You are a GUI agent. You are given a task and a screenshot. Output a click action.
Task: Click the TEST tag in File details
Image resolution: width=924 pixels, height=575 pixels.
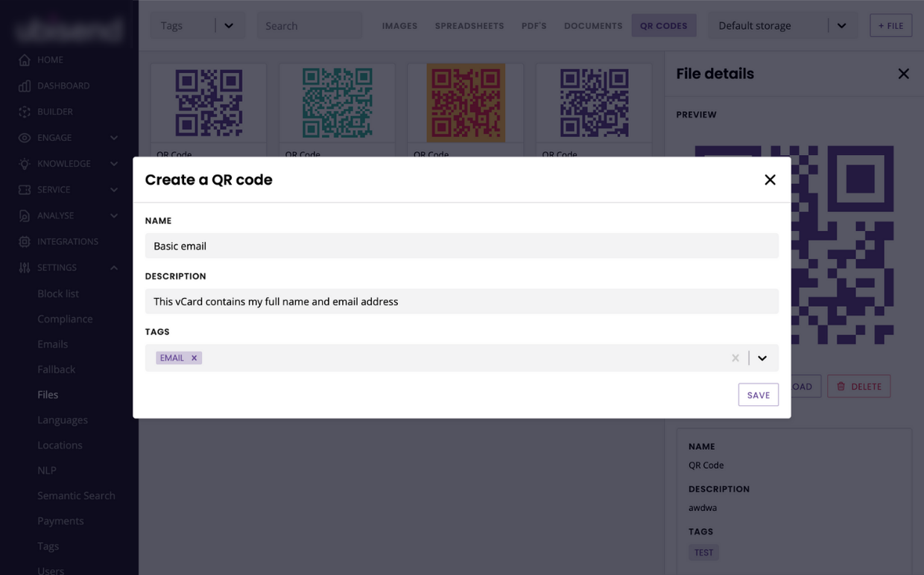click(x=703, y=553)
